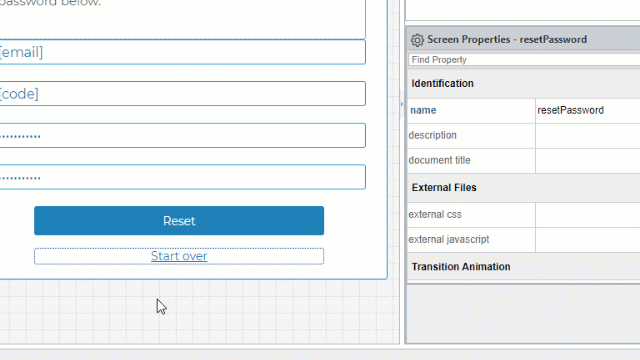Click the Start over link
Viewport: 640px width, 360px height.
179,256
